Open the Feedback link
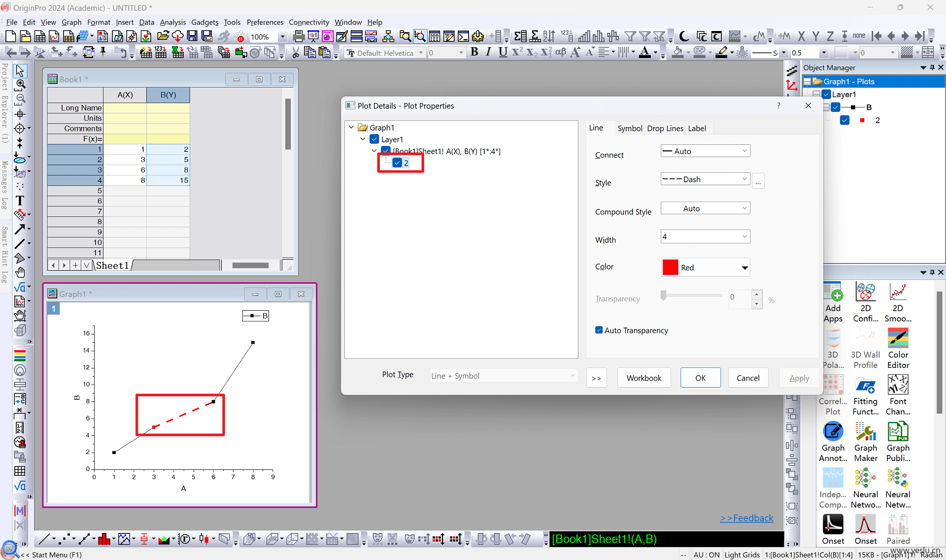 pyautogui.click(x=746, y=518)
